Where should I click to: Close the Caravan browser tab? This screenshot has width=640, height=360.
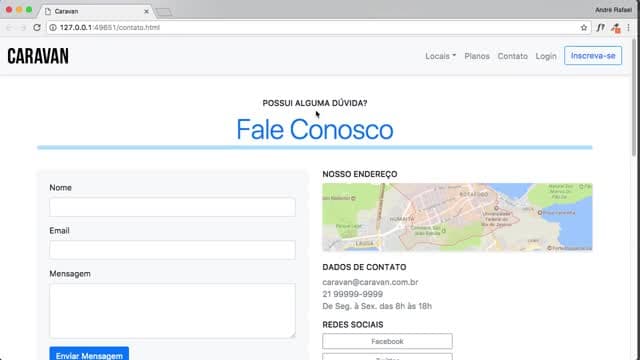click(146, 11)
